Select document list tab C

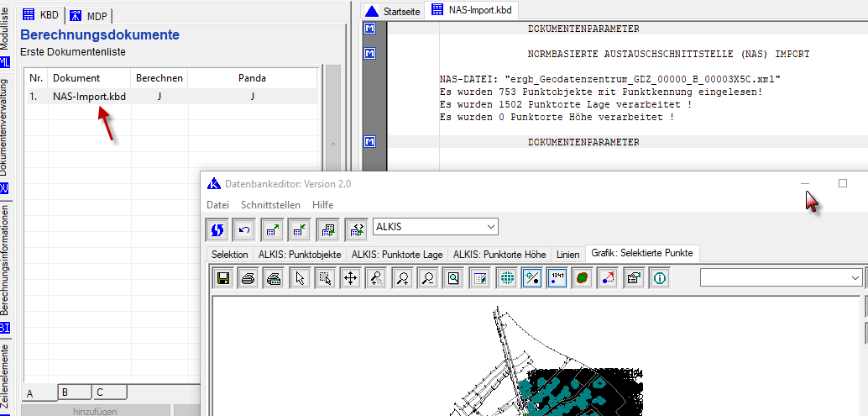[110, 392]
